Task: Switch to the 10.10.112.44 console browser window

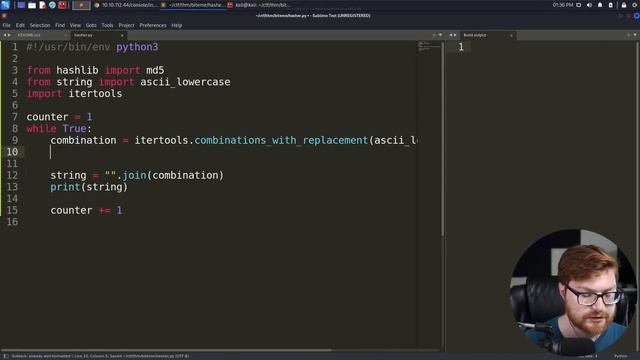Action: [125, 5]
